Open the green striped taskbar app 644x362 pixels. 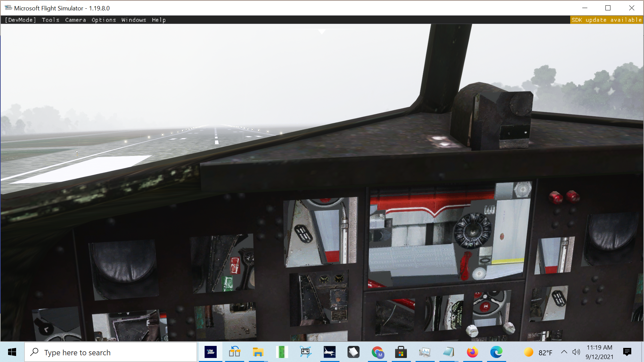282,352
